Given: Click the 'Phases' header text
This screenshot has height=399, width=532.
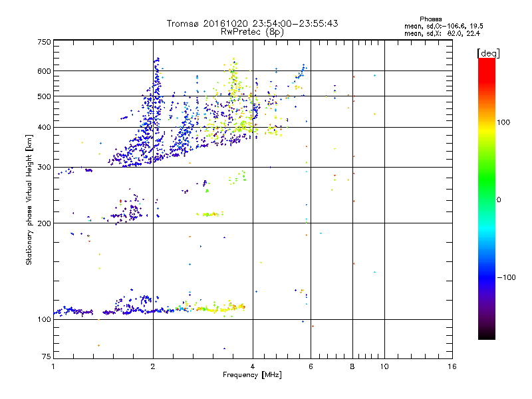Looking at the screenshot, I should tap(430, 19).
